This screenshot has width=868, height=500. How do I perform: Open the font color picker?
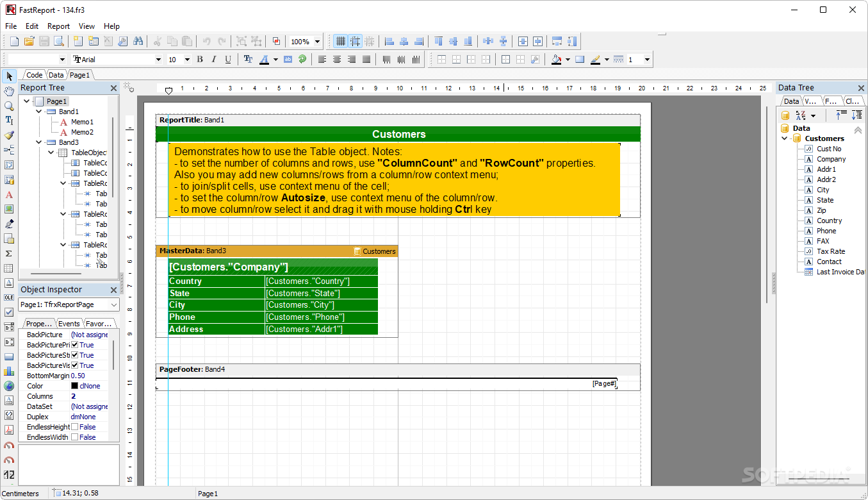[x=264, y=60]
